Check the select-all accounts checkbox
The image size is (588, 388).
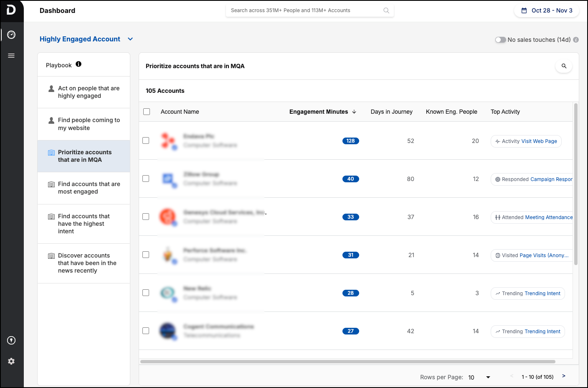pyautogui.click(x=147, y=112)
